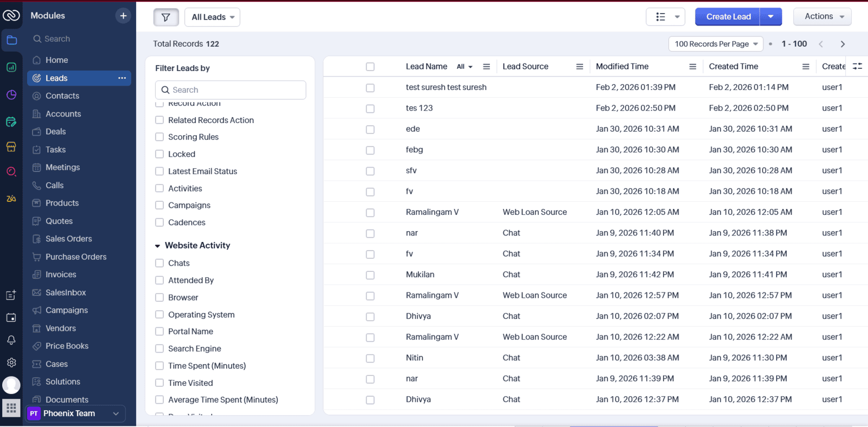This screenshot has height=427, width=868.
Task: Tick the Chats filter checkbox
Action: [159, 263]
